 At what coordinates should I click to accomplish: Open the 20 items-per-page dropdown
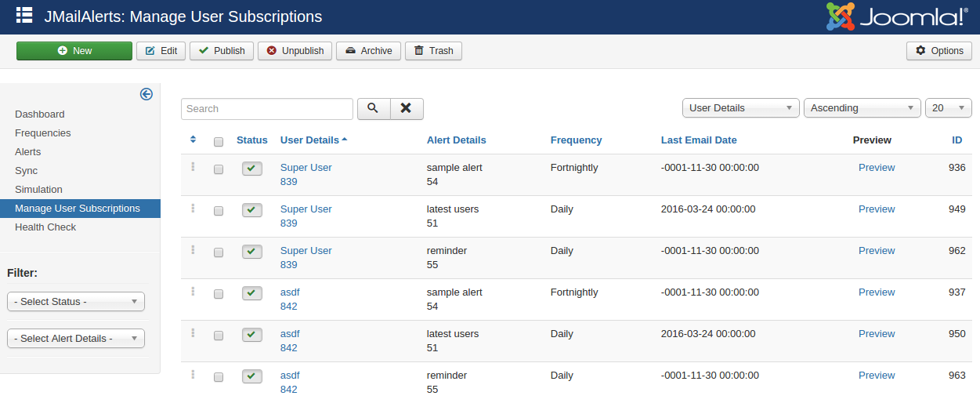tap(949, 108)
